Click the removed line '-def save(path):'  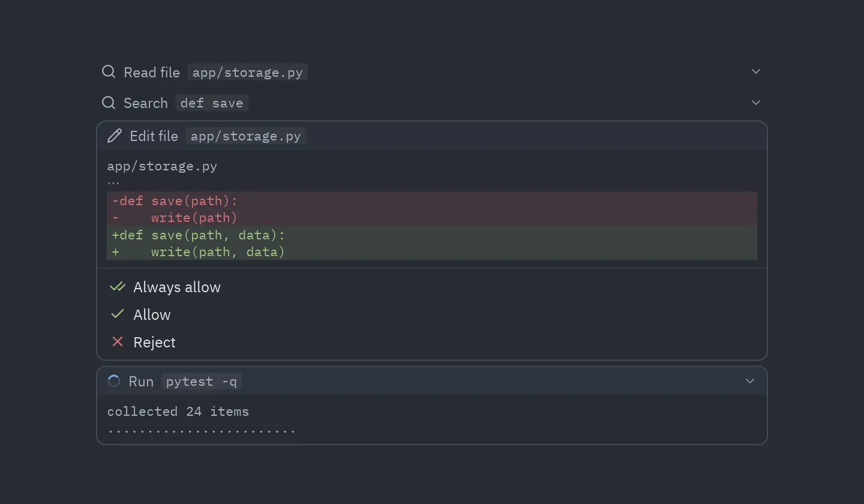tap(432, 201)
